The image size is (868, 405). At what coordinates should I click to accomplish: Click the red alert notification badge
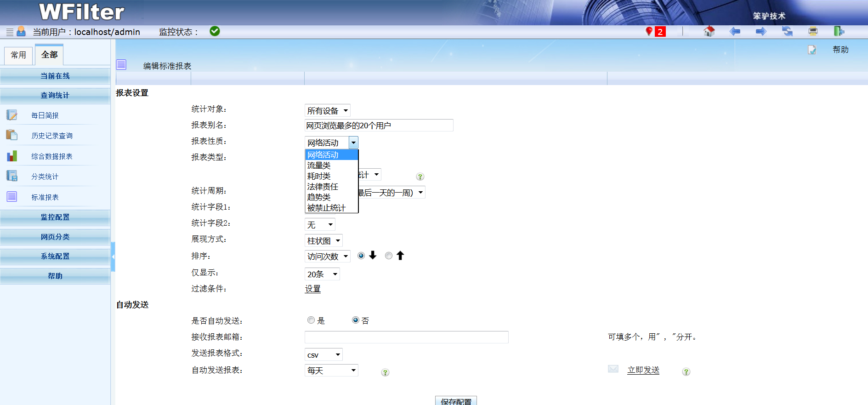[659, 32]
